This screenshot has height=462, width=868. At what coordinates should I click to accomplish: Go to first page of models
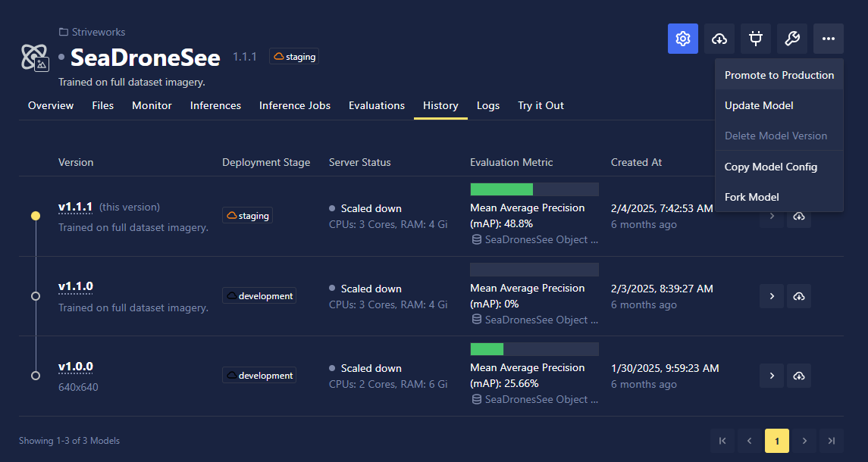[722, 441]
